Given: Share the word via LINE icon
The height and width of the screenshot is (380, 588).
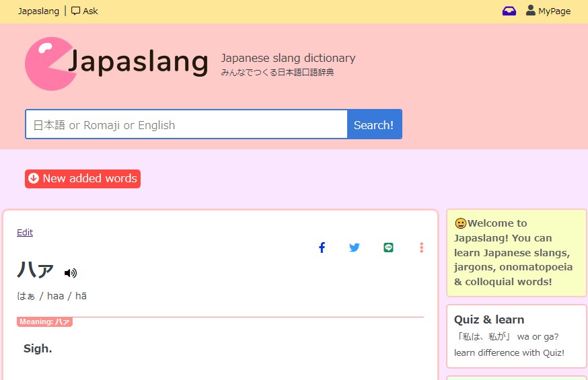Looking at the screenshot, I should (x=388, y=248).
